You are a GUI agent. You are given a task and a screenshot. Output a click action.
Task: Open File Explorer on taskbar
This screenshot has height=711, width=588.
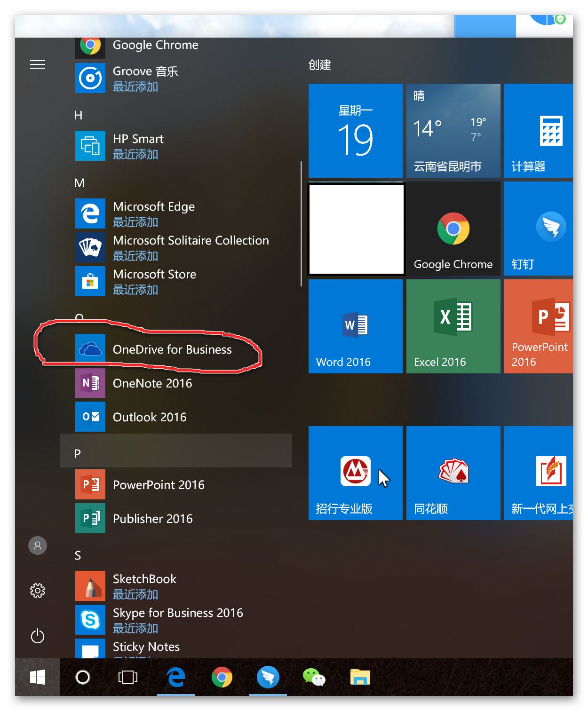point(360,677)
